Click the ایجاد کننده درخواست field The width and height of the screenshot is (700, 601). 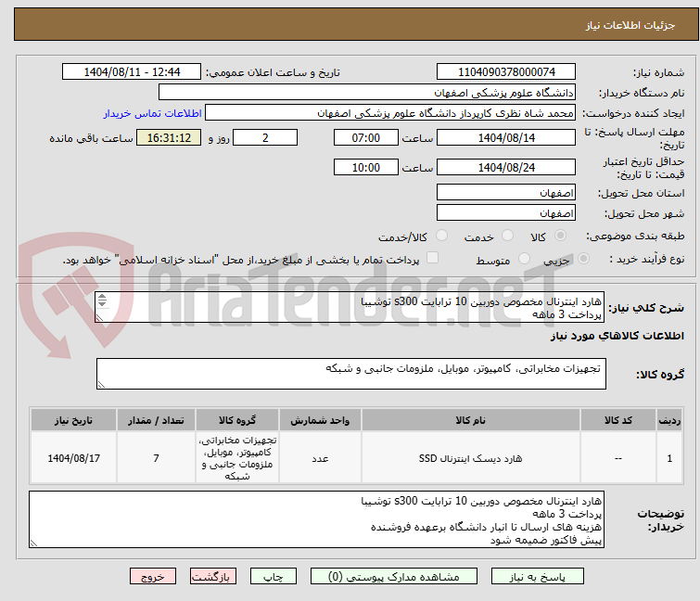390,113
